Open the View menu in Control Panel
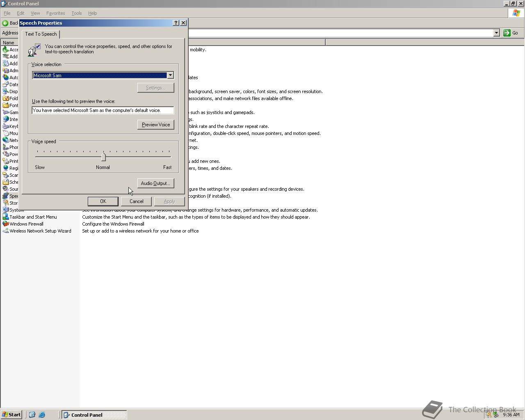The image size is (525, 420). pos(35,13)
